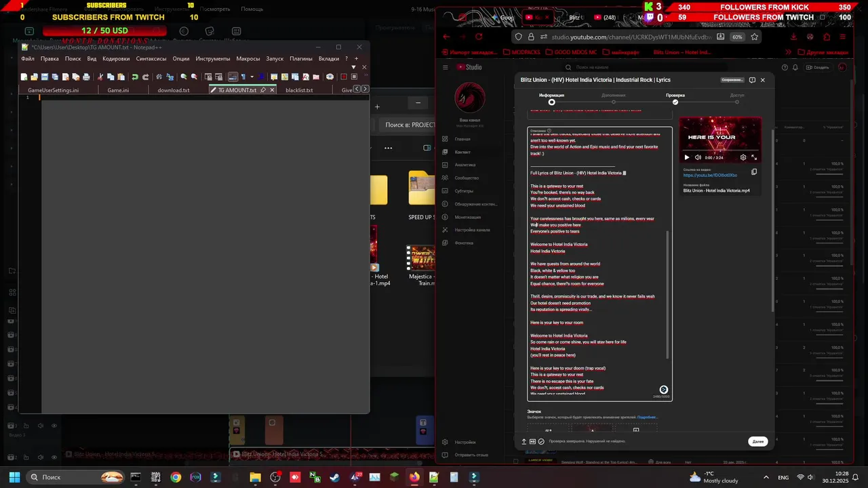Click the Firefox back arrow
This screenshot has height=488, width=868.
coord(446,37)
